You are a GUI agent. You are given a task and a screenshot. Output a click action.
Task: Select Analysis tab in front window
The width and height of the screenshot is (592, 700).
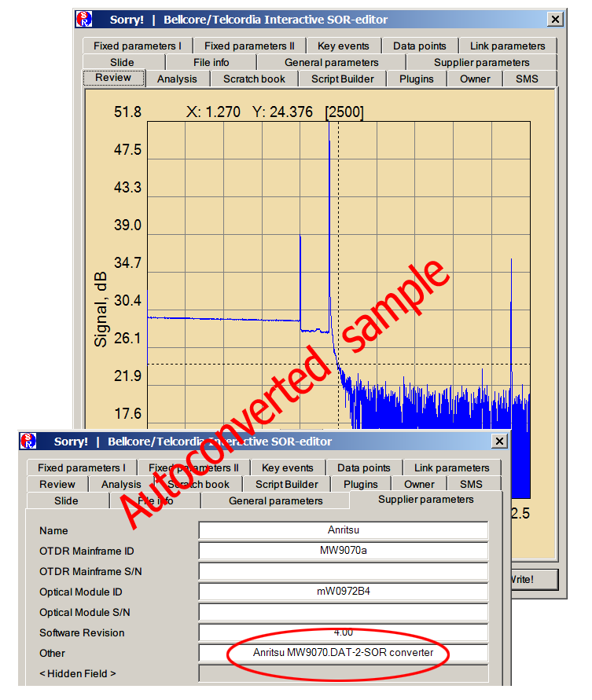click(121, 485)
